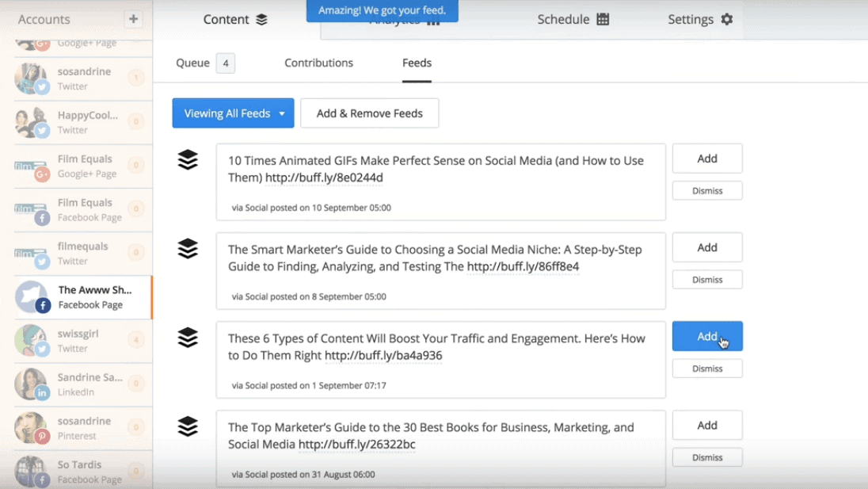Open link buff.ly/86ff8e4
Image resolution: width=868 pixels, height=489 pixels.
523,267
